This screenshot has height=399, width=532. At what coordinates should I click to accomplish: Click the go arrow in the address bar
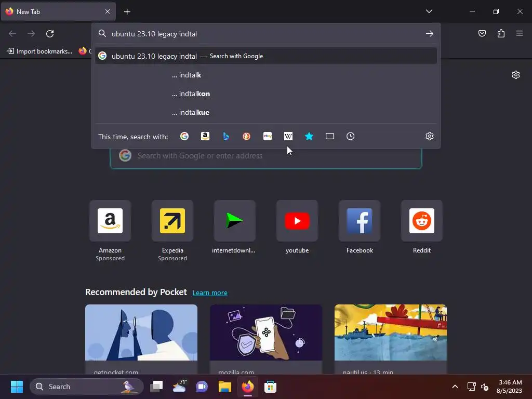click(x=430, y=34)
